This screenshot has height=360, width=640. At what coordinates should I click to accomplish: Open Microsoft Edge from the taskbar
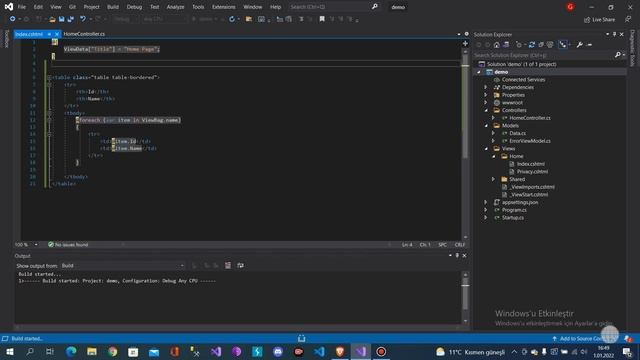(71, 352)
